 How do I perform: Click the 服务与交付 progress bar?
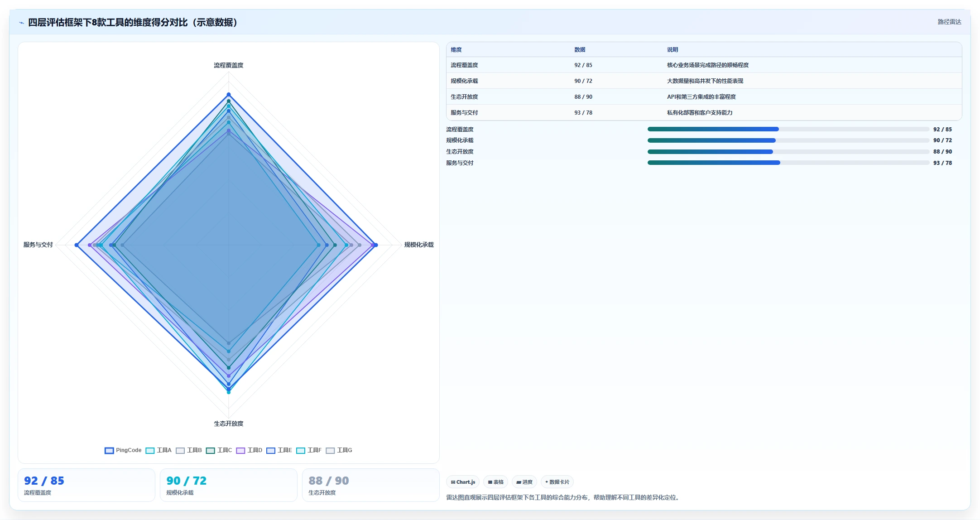(788, 163)
